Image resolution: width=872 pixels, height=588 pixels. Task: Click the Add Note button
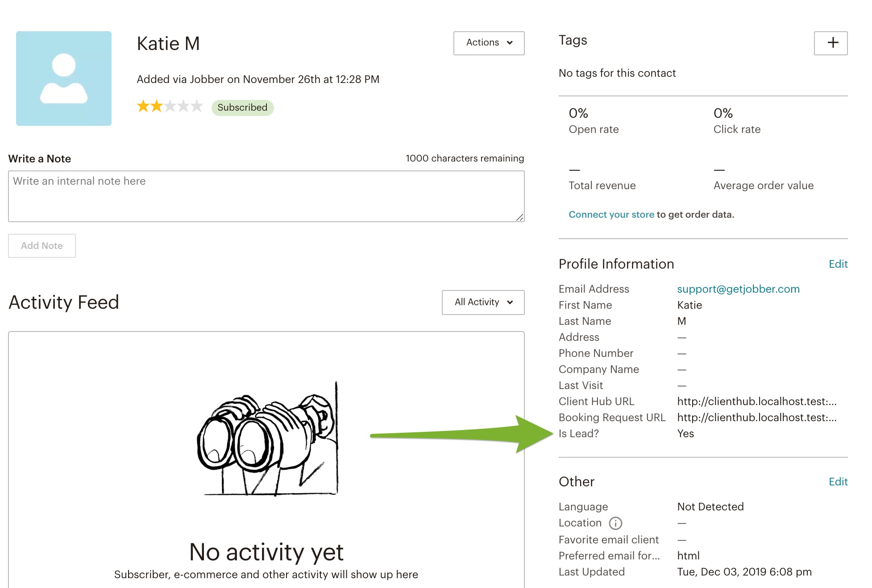pyautogui.click(x=42, y=245)
